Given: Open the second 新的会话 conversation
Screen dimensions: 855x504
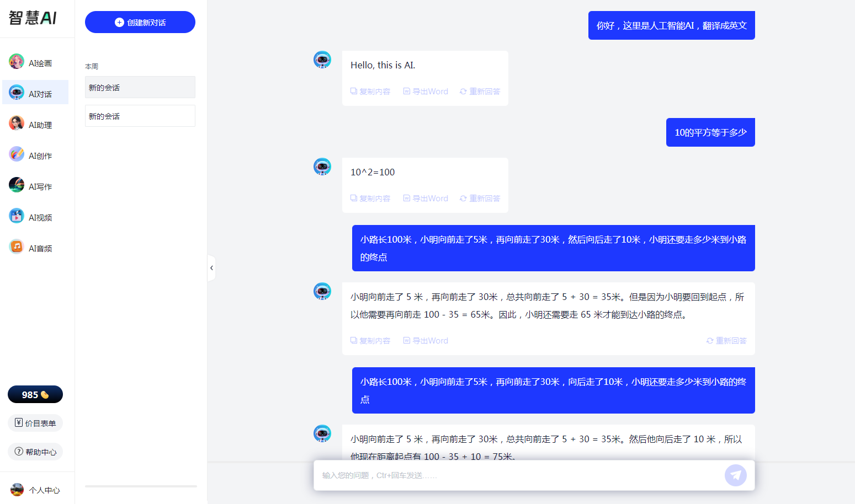Looking at the screenshot, I should pos(140,116).
